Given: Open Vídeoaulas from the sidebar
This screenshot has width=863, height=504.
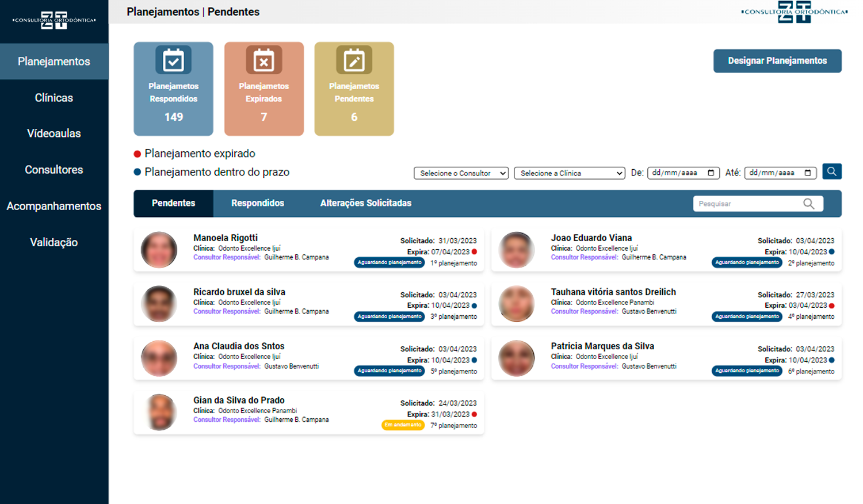Looking at the screenshot, I should coord(54,133).
